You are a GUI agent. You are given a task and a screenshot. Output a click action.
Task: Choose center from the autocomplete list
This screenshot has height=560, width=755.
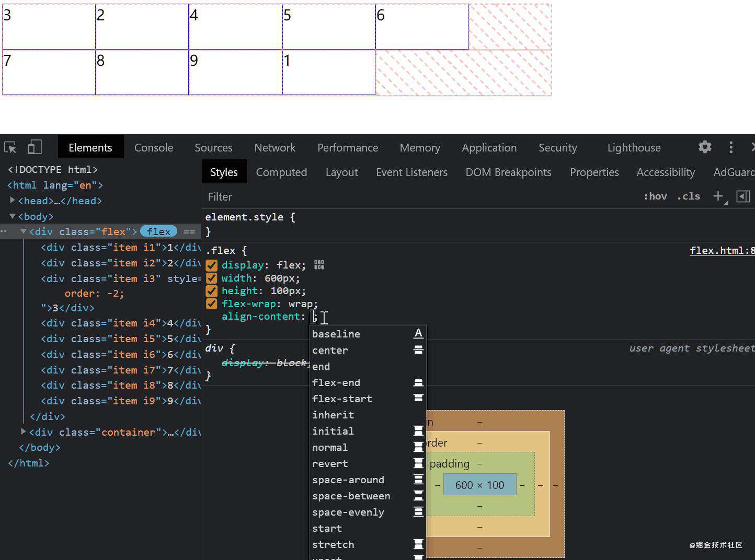tap(330, 350)
